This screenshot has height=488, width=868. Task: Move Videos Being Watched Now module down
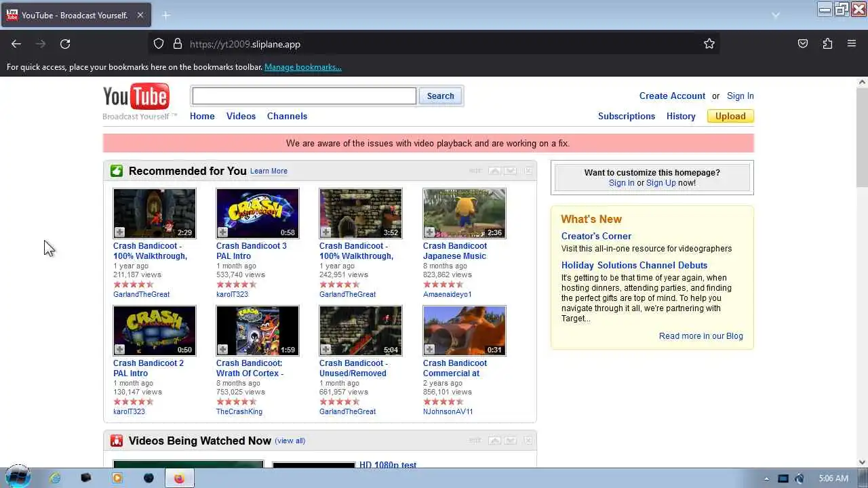[511, 441]
